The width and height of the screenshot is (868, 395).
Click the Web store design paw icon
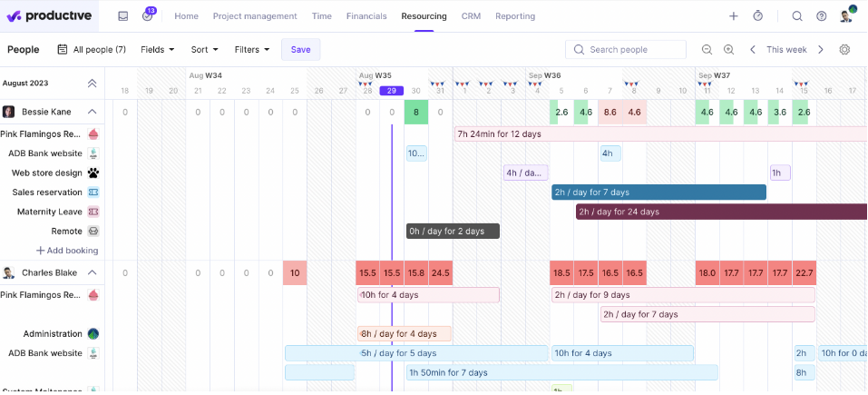[x=93, y=173]
